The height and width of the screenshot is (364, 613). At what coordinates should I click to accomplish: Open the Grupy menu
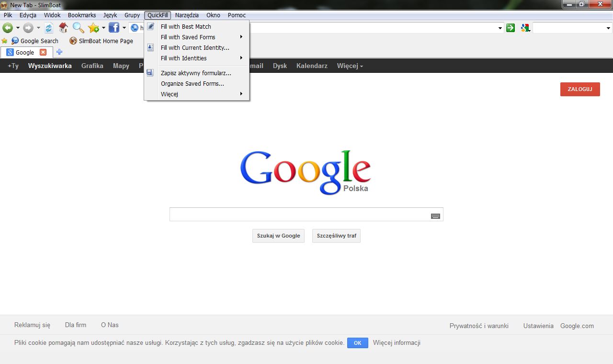click(132, 15)
